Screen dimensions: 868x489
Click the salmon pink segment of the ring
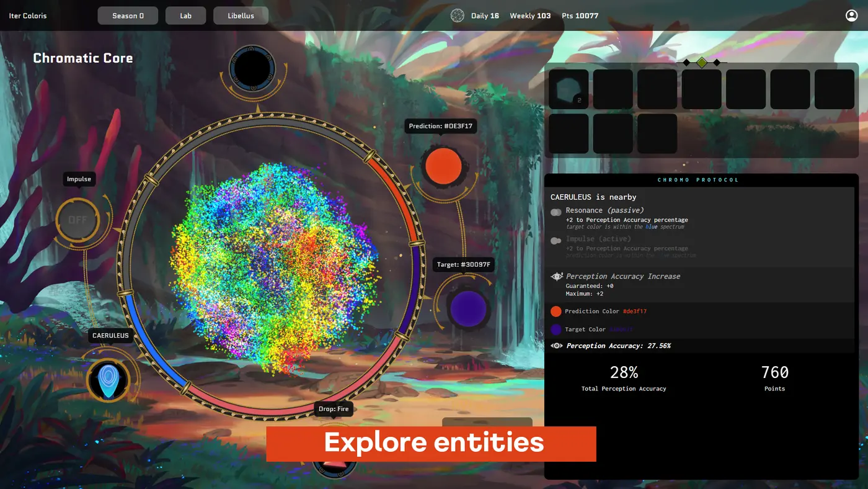[x=298, y=410]
